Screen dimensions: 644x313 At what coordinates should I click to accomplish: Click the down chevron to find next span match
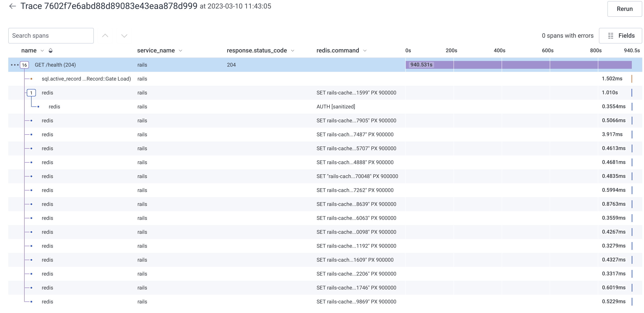[124, 35]
